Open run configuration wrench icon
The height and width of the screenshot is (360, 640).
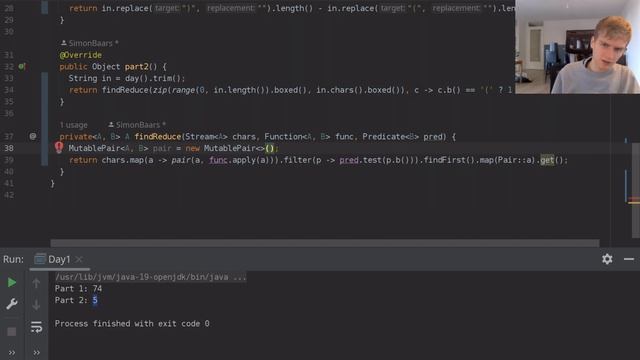click(x=12, y=304)
